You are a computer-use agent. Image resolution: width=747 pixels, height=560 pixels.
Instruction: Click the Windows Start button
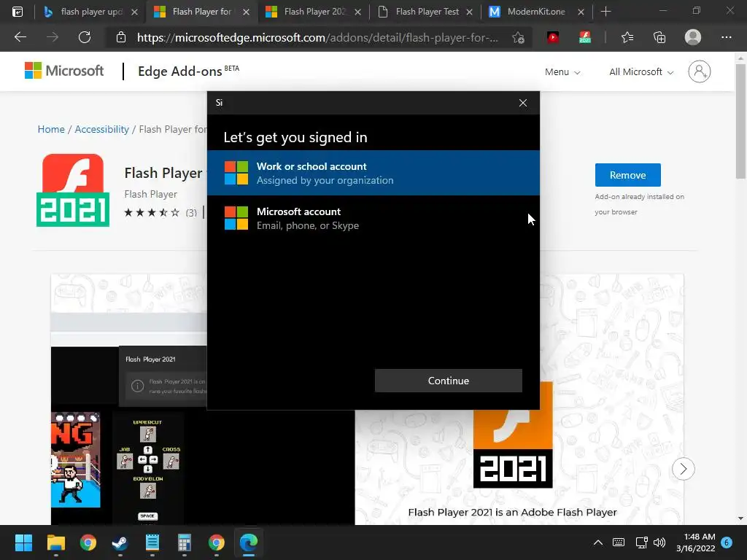click(x=23, y=542)
